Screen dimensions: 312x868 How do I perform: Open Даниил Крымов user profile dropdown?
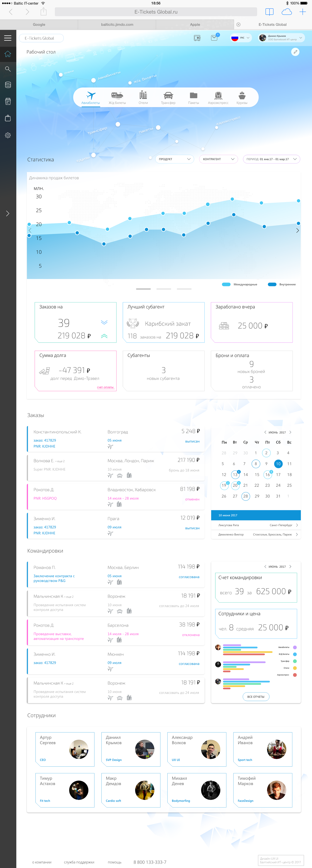pyautogui.click(x=281, y=38)
